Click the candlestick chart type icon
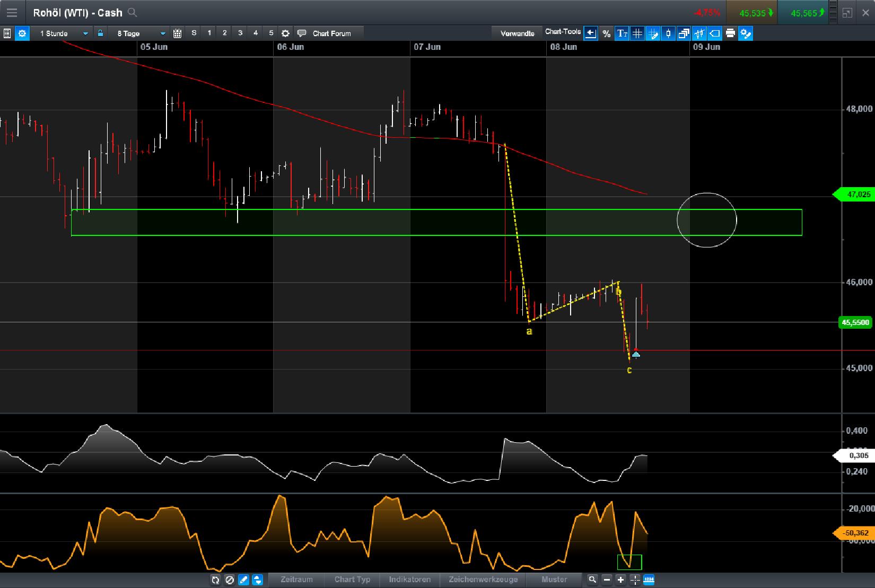 click(668, 33)
